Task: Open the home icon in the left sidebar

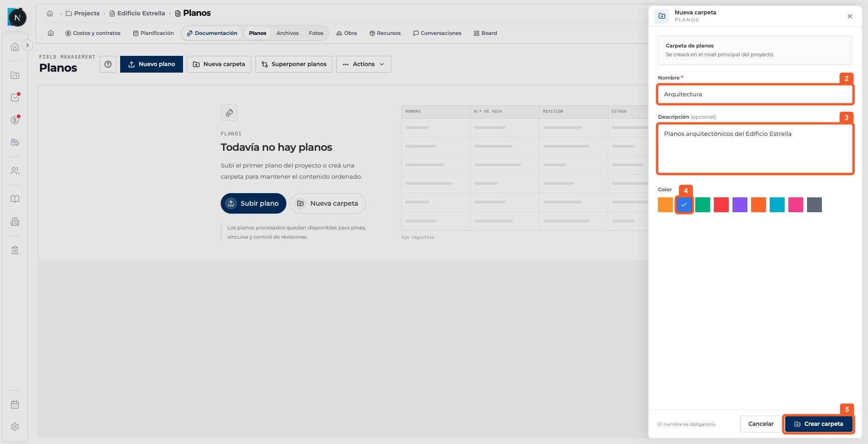Action: (x=15, y=47)
